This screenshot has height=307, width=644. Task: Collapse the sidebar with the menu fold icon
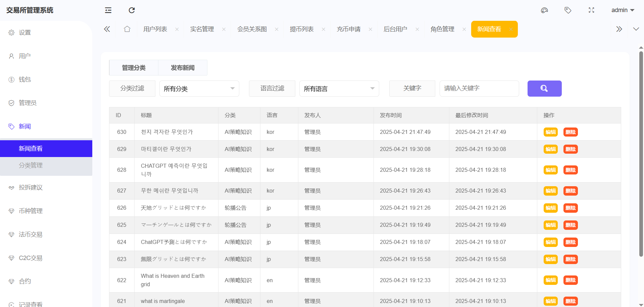click(108, 10)
